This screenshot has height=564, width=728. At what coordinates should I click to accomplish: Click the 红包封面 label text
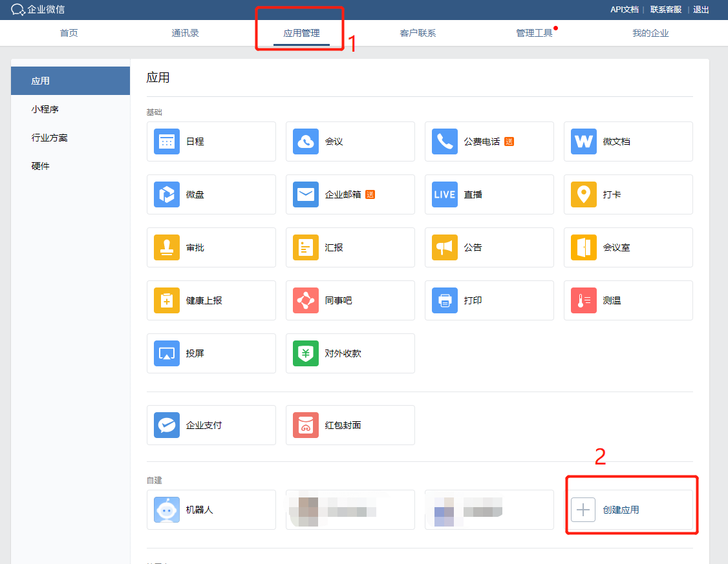(343, 425)
